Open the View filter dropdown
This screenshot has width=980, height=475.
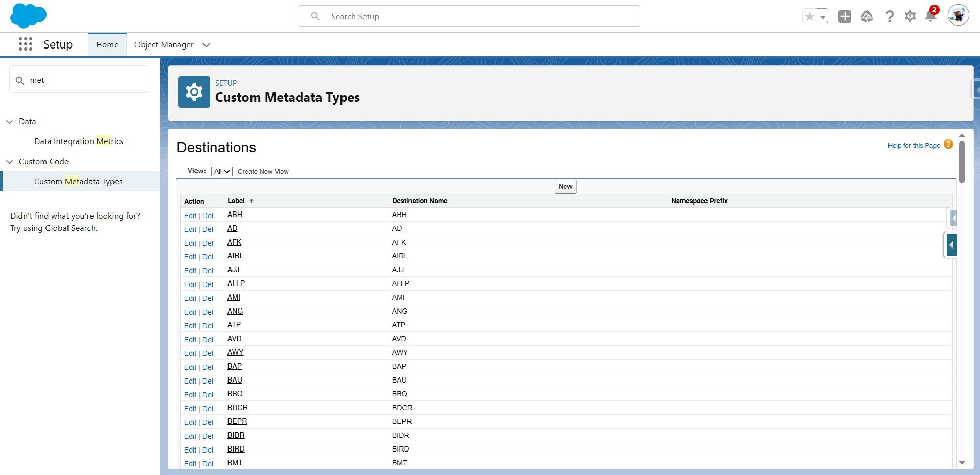point(222,171)
